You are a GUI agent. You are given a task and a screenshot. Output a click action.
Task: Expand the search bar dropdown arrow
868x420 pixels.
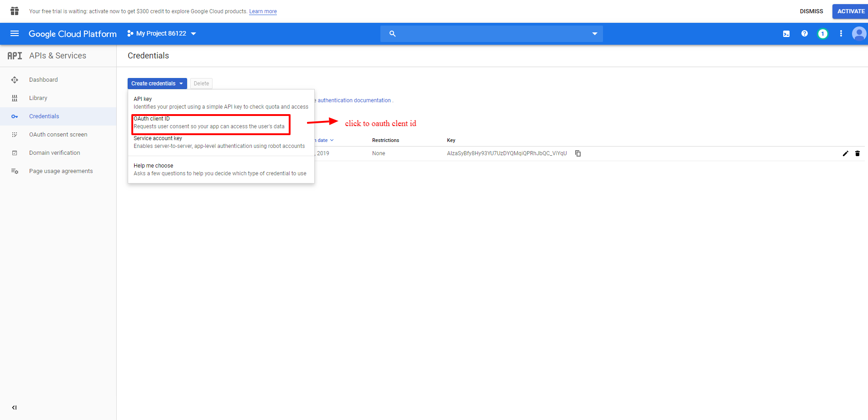594,34
